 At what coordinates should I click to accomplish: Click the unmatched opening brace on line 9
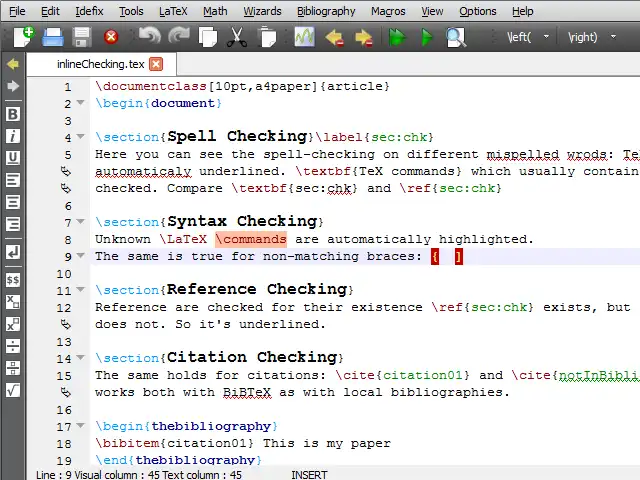[435, 257]
